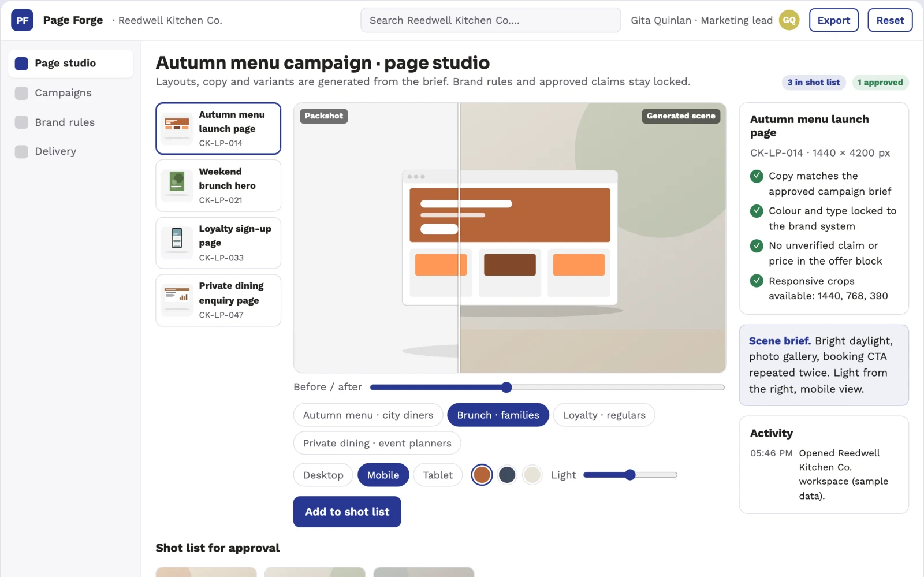Image resolution: width=924 pixels, height=577 pixels.
Task: Click the Campaigns sidebar square icon
Action: point(21,93)
